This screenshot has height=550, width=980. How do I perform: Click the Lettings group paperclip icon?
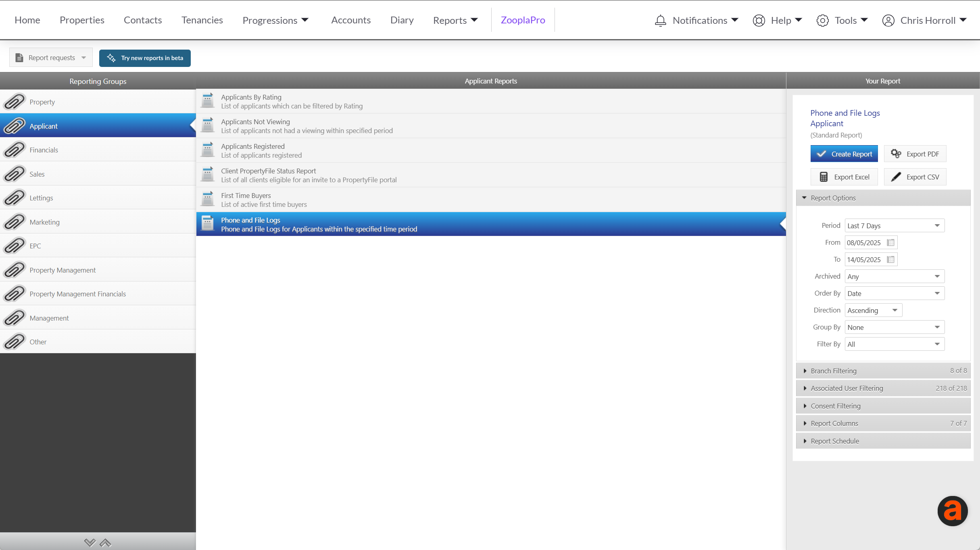15,198
